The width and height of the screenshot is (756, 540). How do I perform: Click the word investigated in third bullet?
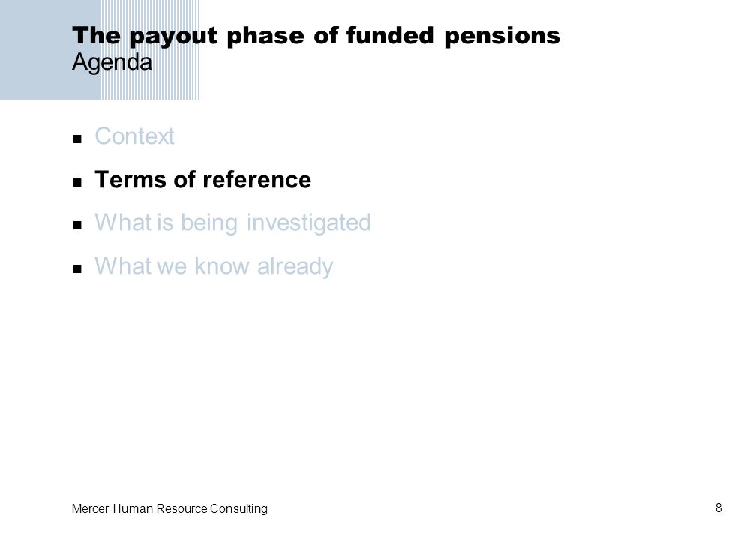coord(308,223)
